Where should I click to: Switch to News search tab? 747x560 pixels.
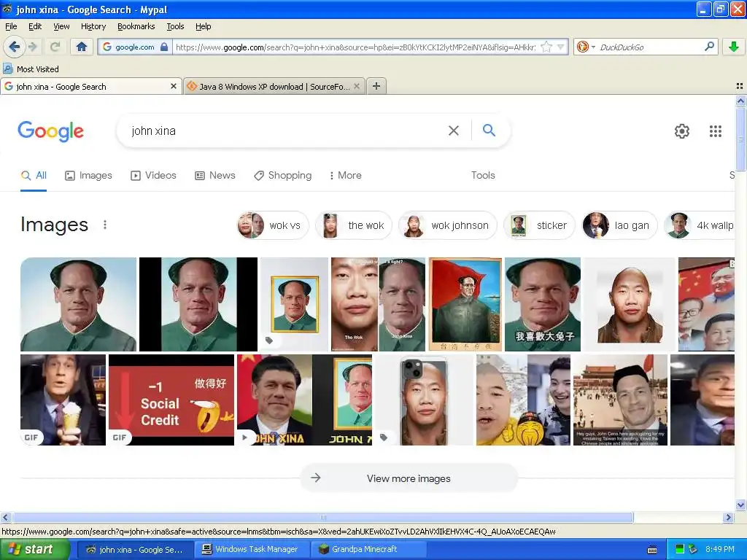point(215,175)
